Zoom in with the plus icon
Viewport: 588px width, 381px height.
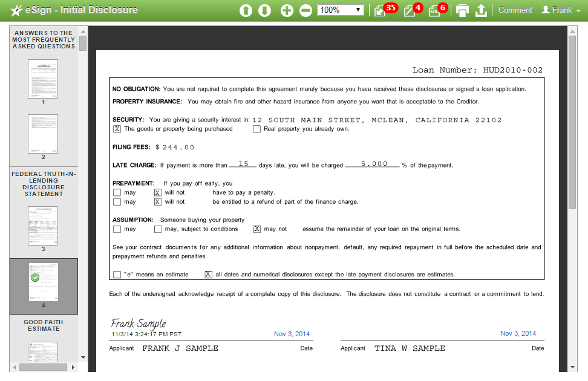tap(287, 10)
